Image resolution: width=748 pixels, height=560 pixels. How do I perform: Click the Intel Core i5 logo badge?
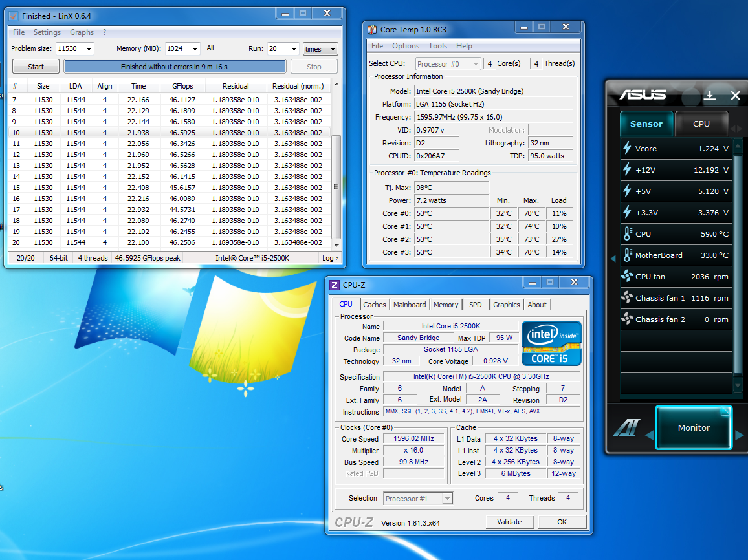tap(551, 343)
